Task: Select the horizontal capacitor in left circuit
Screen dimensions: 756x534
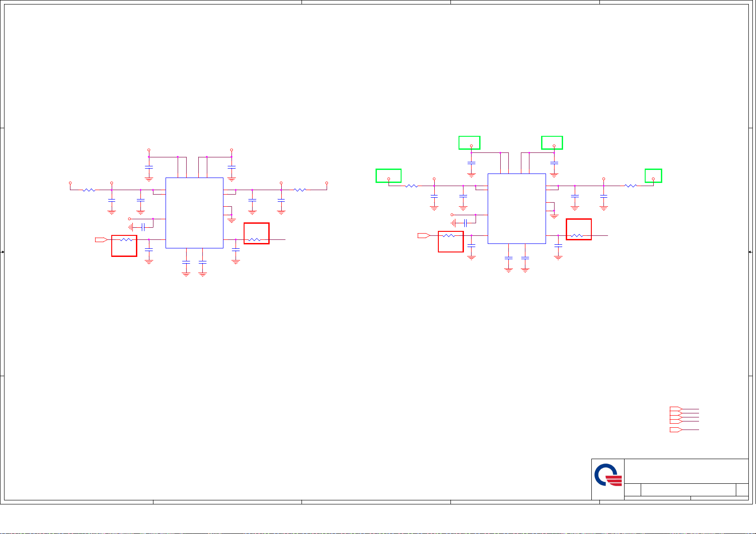Action: (143, 227)
